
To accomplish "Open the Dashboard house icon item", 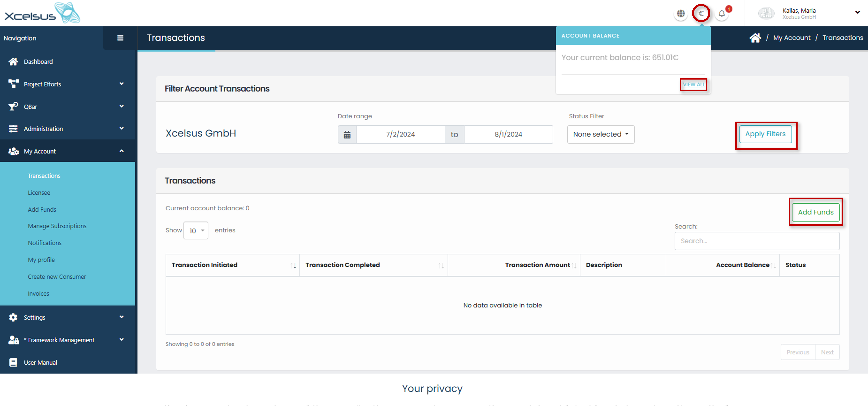I will (x=13, y=62).
